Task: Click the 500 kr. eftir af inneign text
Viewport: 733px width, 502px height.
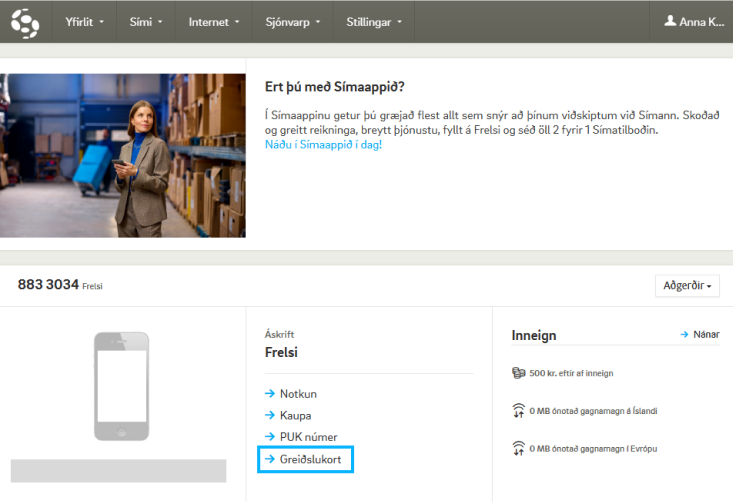Action: (x=571, y=373)
